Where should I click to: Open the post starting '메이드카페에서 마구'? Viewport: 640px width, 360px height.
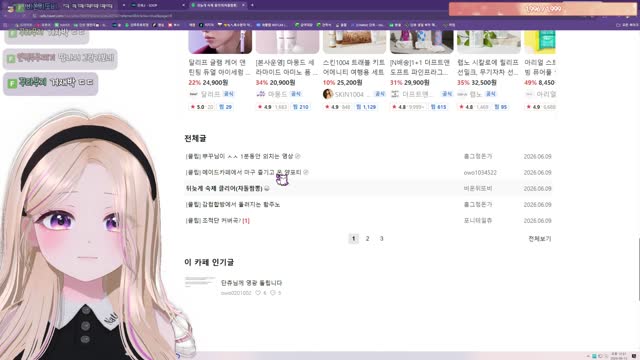click(x=243, y=172)
